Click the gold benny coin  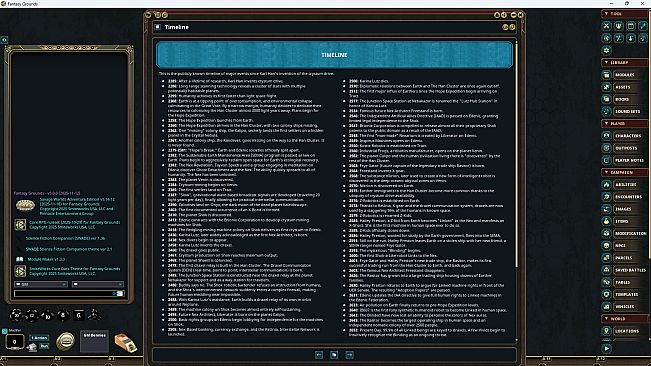pos(65,341)
